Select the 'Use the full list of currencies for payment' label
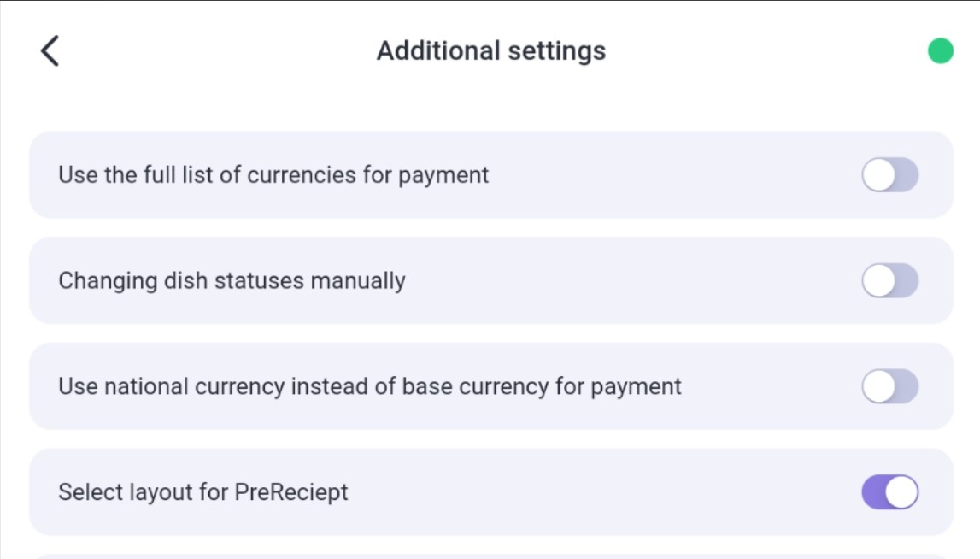The image size is (980, 559). click(x=273, y=175)
